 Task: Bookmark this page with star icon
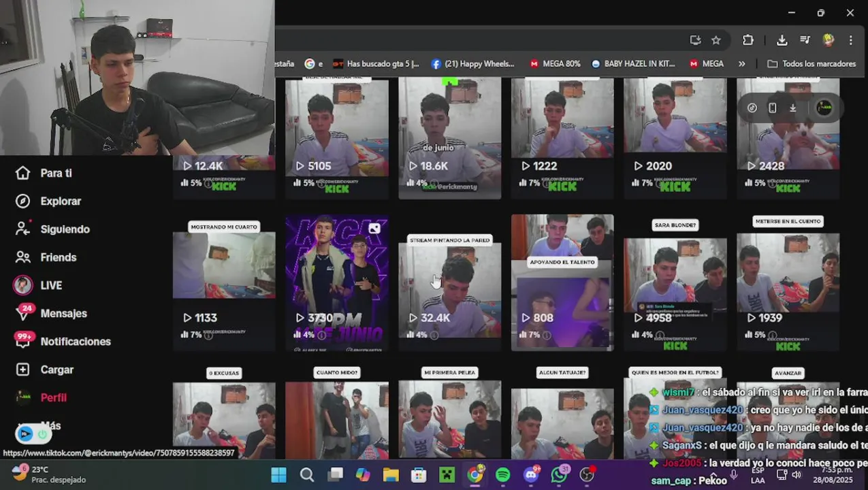tap(716, 40)
